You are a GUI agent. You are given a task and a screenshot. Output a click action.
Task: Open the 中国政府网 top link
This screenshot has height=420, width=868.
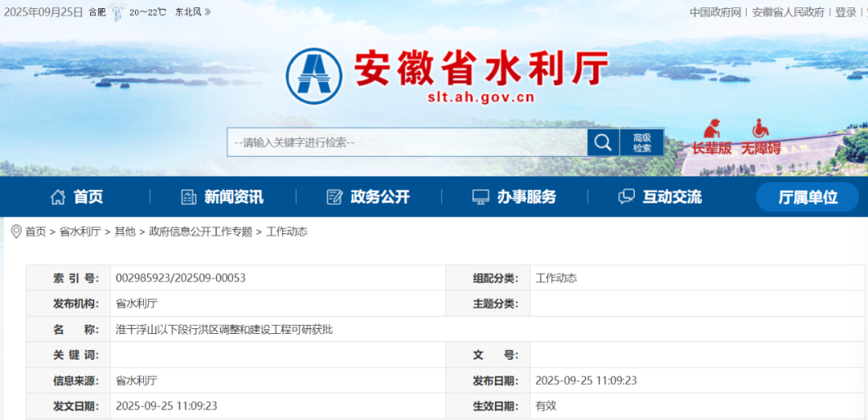click(x=714, y=12)
